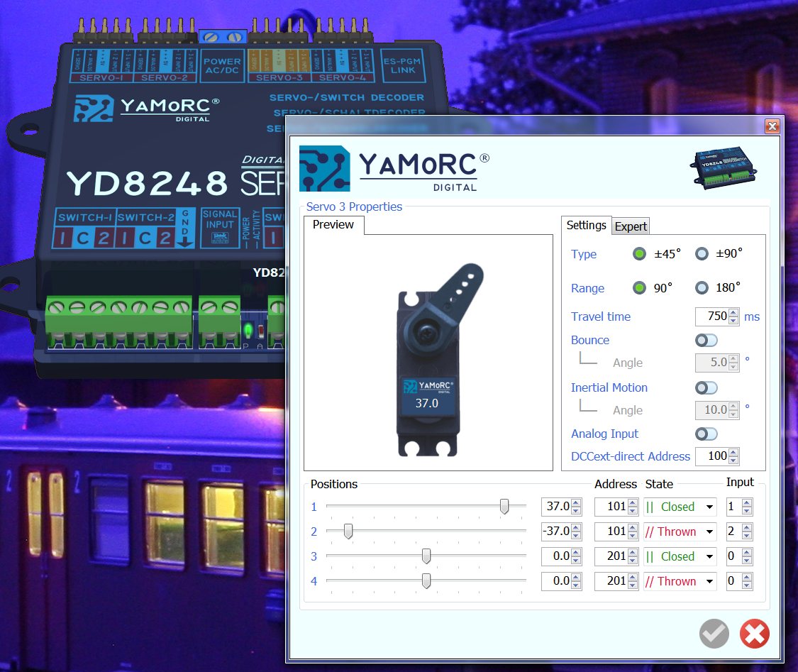Click the ES-PGM LINK label on decoder
The image size is (798, 672).
click(402, 66)
